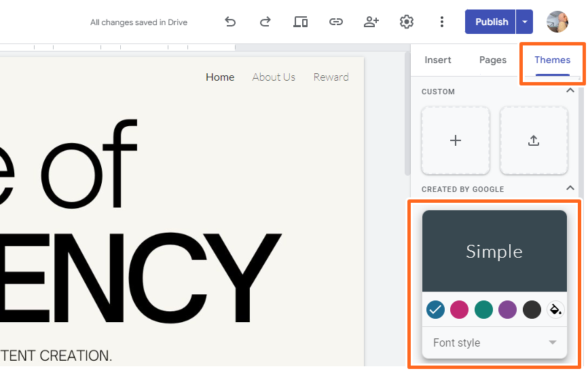Click the Publish button
The height and width of the screenshot is (371, 588).
(490, 22)
